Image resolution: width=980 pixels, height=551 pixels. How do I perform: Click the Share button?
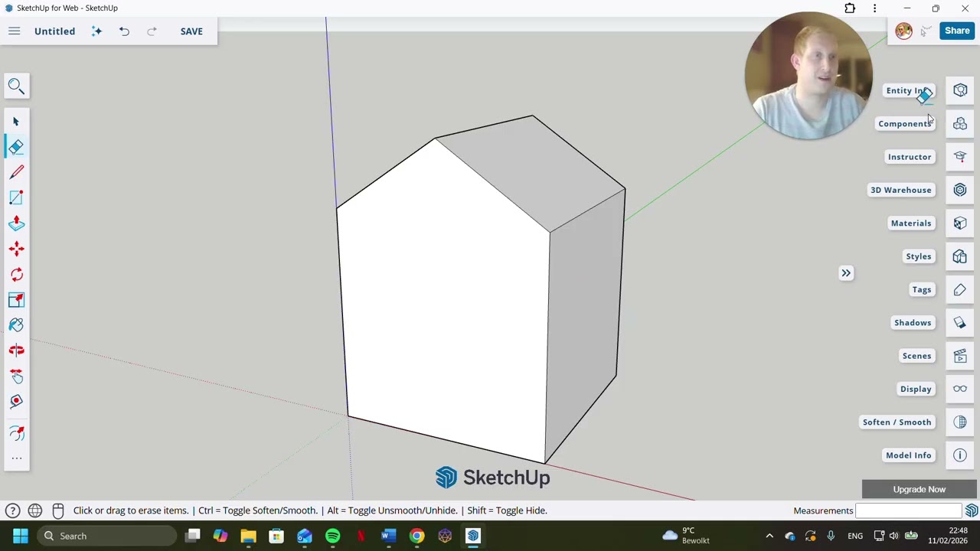[957, 31]
